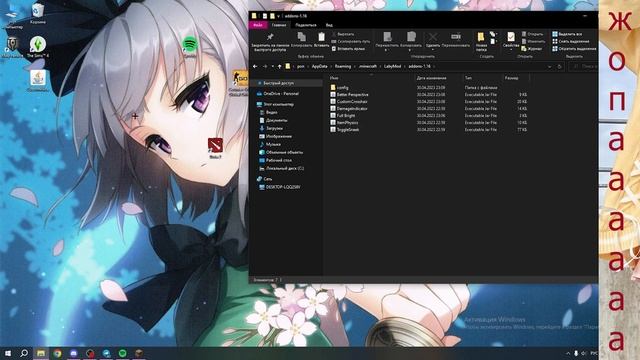Open the address bar history dropdown chevron
The width and height of the screenshot is (640, 360).
point(549,67)
